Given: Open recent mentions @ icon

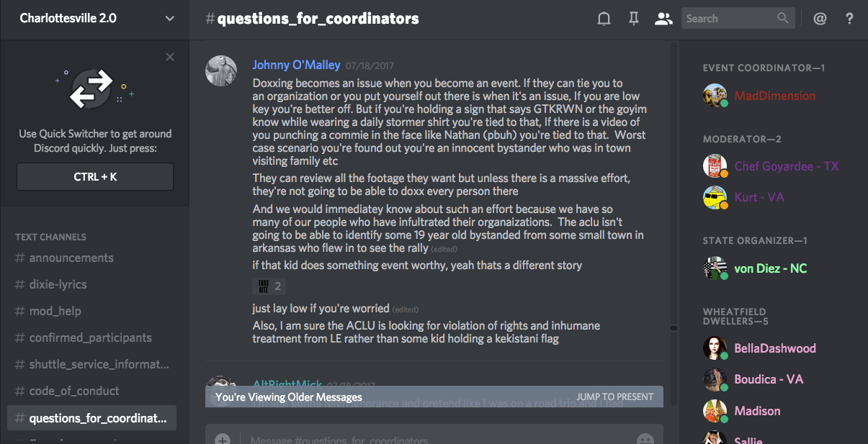Looking at the screenshot, I should [820, 19].
